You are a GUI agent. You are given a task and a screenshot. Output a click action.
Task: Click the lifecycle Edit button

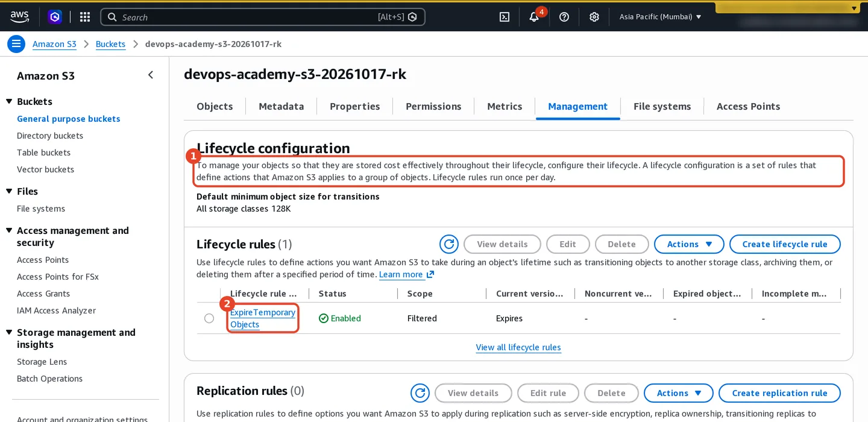[x=568, y=244]
